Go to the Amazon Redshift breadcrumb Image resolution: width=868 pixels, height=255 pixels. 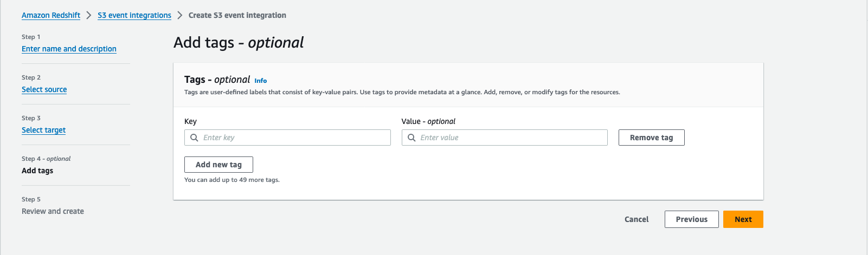(51, 15)
